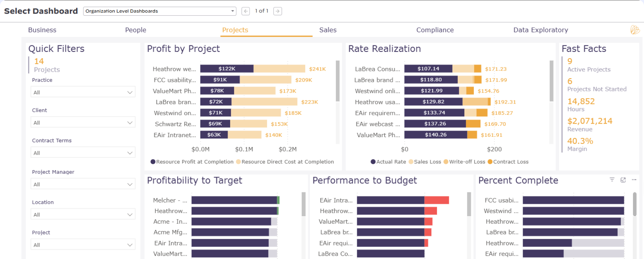Viewport: 644px width, 259px height.
Task: Click the orange logo icon at top right
Action: pyautogui.click(x=635, y=30)
